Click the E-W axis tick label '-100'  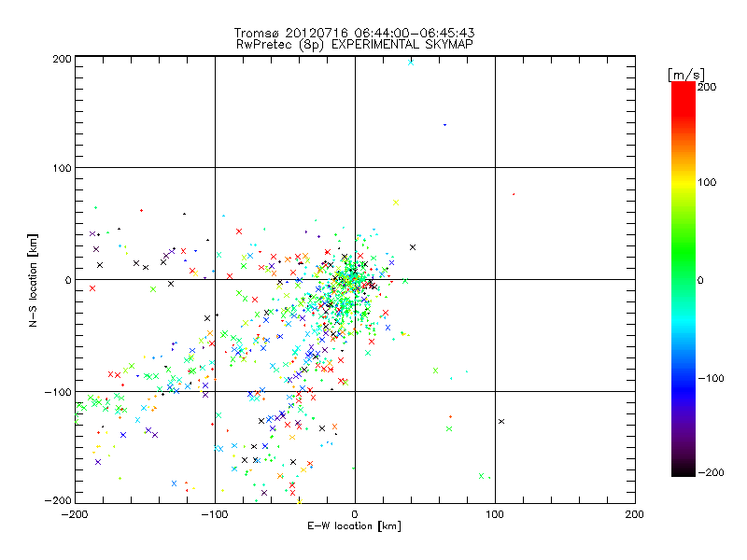click(215, 514)
